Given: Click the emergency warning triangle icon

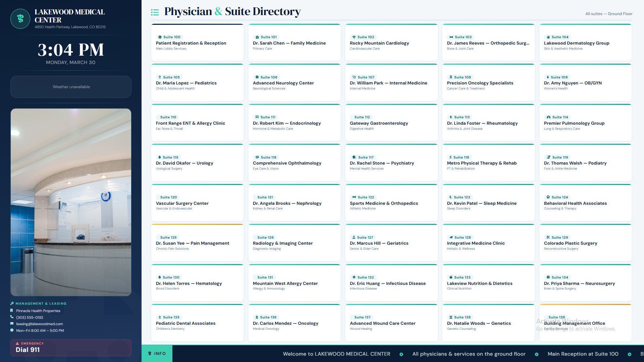Looking at the screenshot, I should click(x=17, y=344).
